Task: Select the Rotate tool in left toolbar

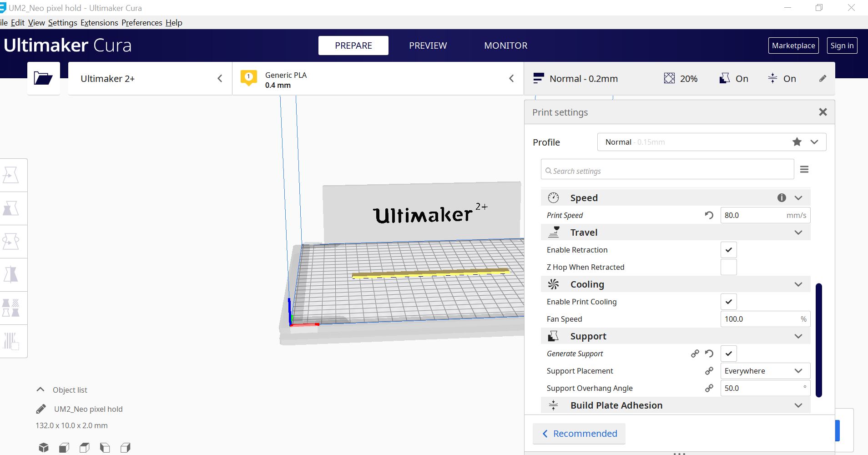Action: pos(11,242)
